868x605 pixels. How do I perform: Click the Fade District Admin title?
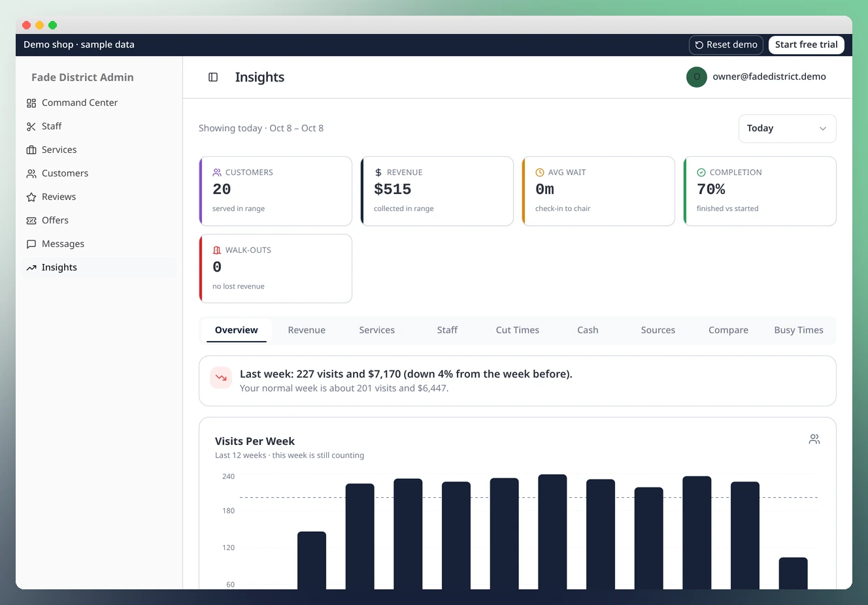tap(82, 77)
